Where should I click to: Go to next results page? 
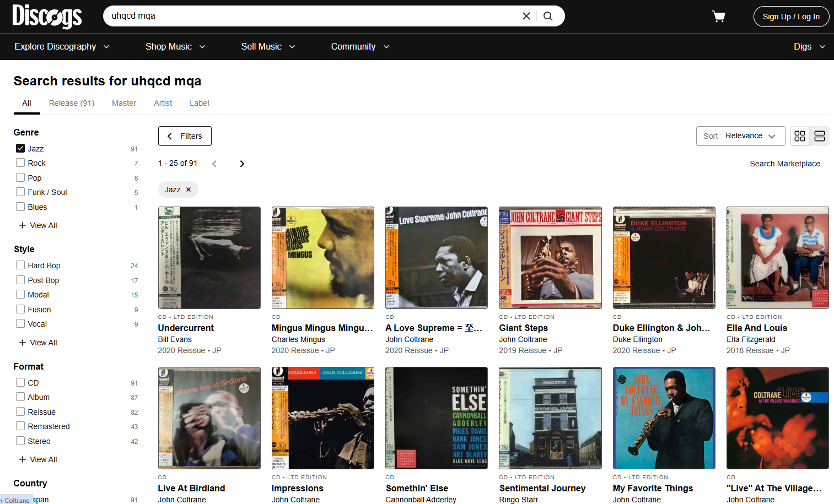coord(242,164)
